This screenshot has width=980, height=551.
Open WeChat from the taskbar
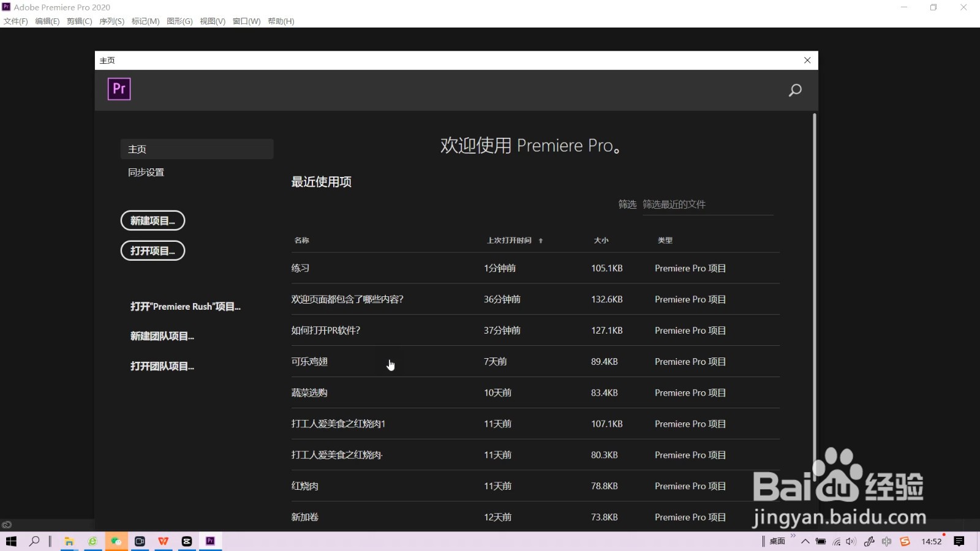tap(116, 541)
